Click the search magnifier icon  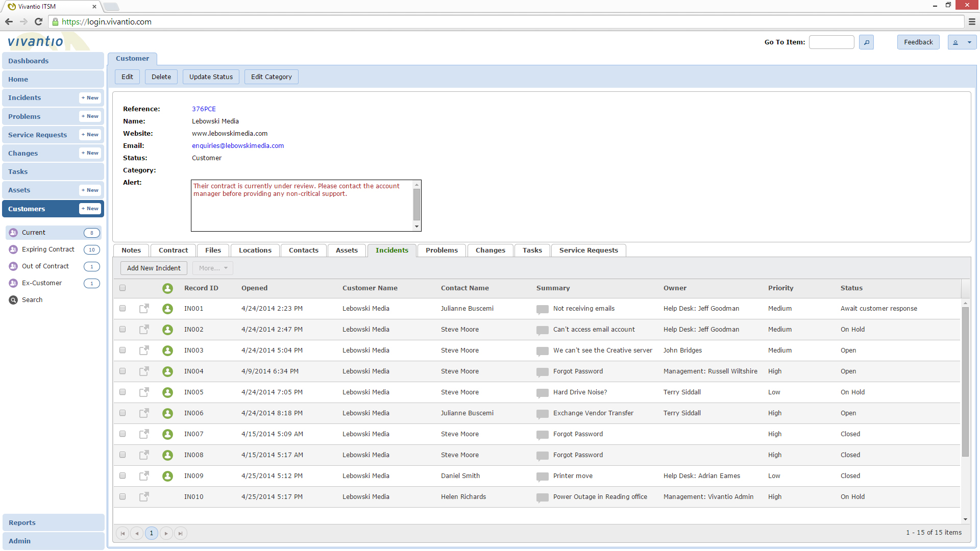[x=867, y=42]
